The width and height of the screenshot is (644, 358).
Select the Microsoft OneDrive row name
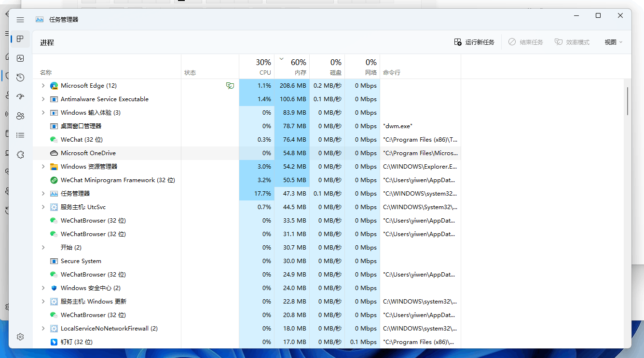click(88, 153)
